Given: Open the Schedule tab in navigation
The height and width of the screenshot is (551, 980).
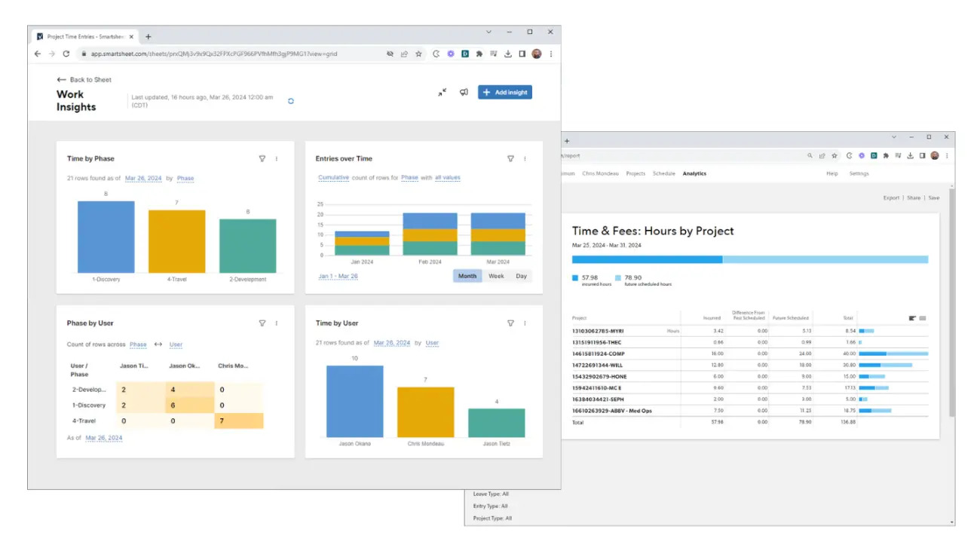Looking at the screenshot, I should tap(663, 173).
